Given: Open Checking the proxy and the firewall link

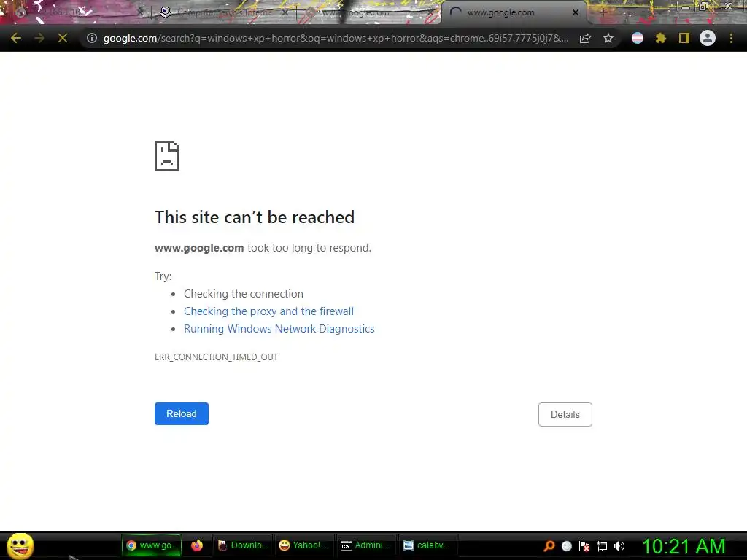Looking at the screenshot, I should click(268, 311).
